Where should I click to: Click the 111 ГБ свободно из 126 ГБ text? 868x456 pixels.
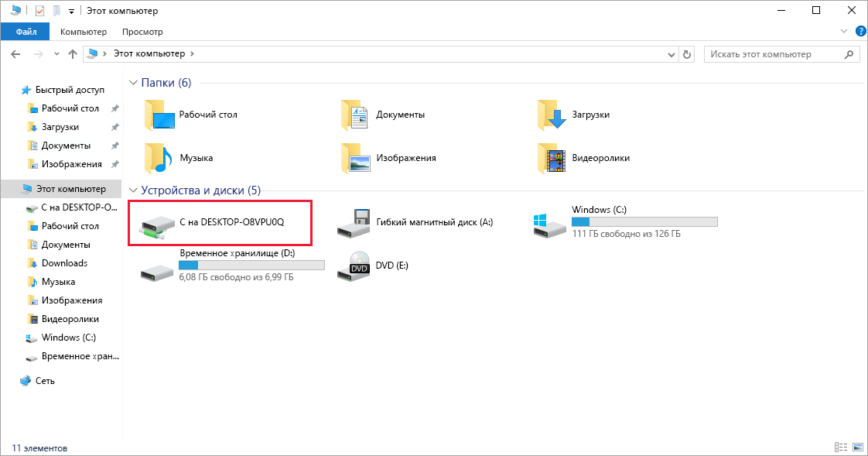pos(626,234)
